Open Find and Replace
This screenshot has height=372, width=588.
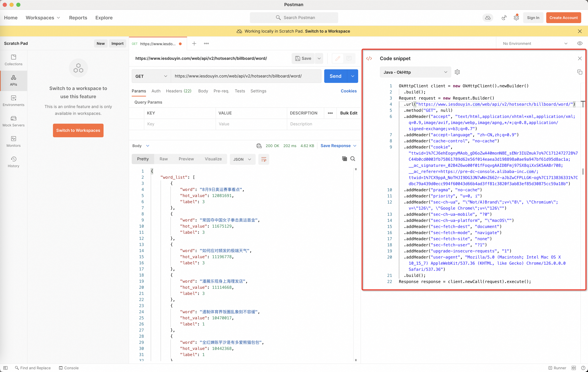[33, 368]
